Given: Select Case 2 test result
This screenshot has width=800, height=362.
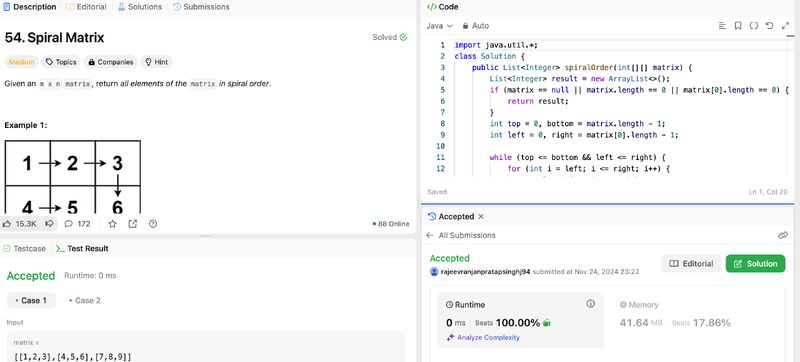Looking at the screenshot, I should point(85,300).
